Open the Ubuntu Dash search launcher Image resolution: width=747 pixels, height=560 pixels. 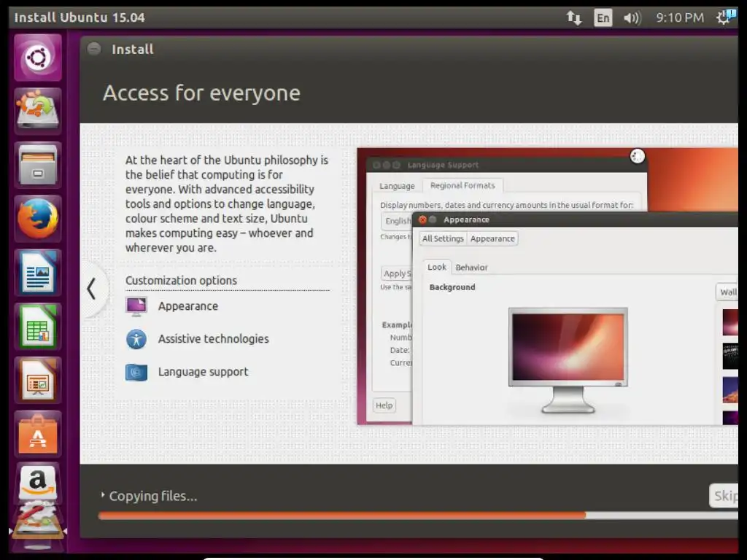pos(38,58)
